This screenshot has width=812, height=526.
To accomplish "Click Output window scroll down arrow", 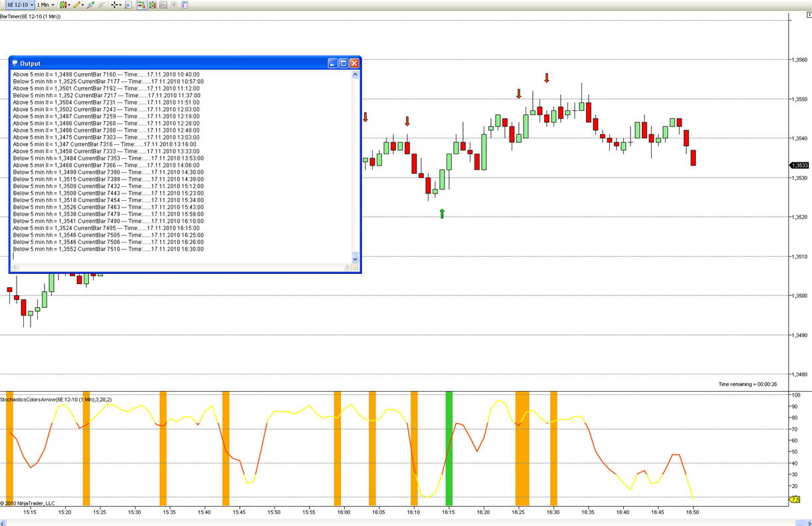I will [x=355, y=259].
